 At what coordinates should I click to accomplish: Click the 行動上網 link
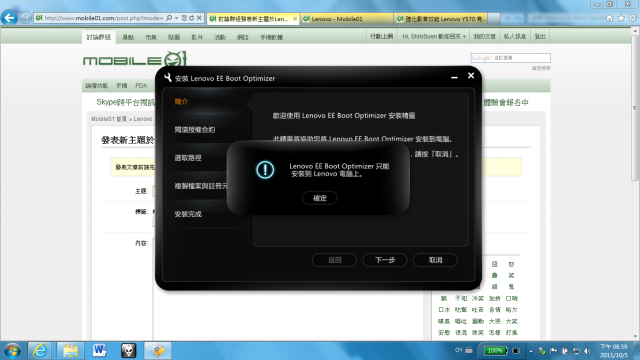pos(382,36)
